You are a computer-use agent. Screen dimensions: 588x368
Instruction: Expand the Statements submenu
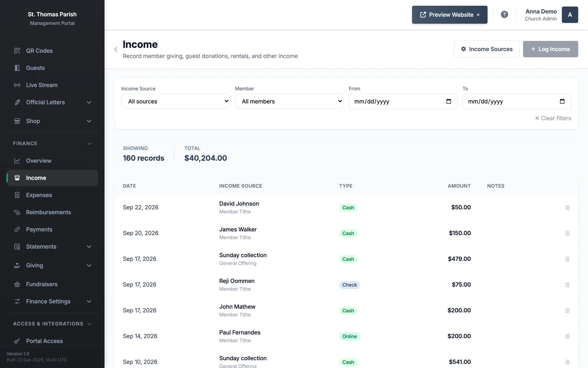tap(89, 247)
